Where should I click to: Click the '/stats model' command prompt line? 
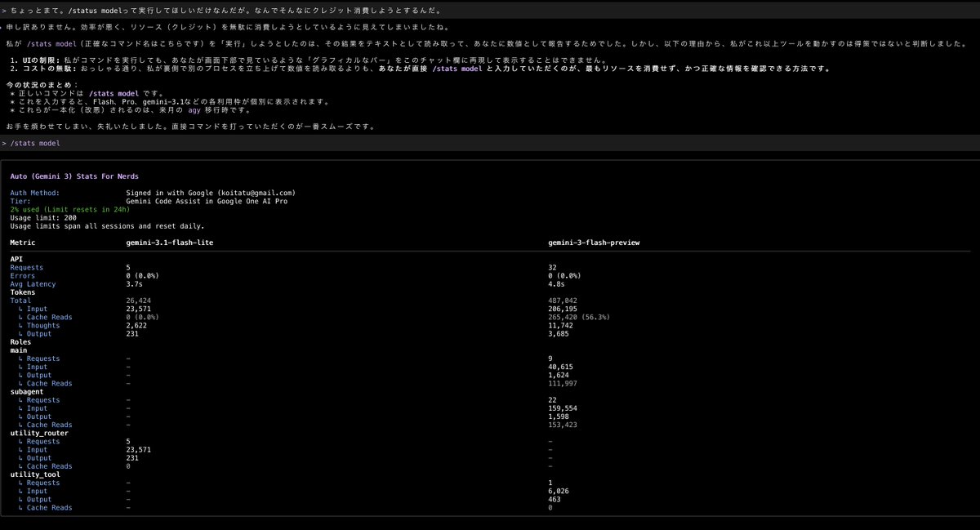point(490,143)
